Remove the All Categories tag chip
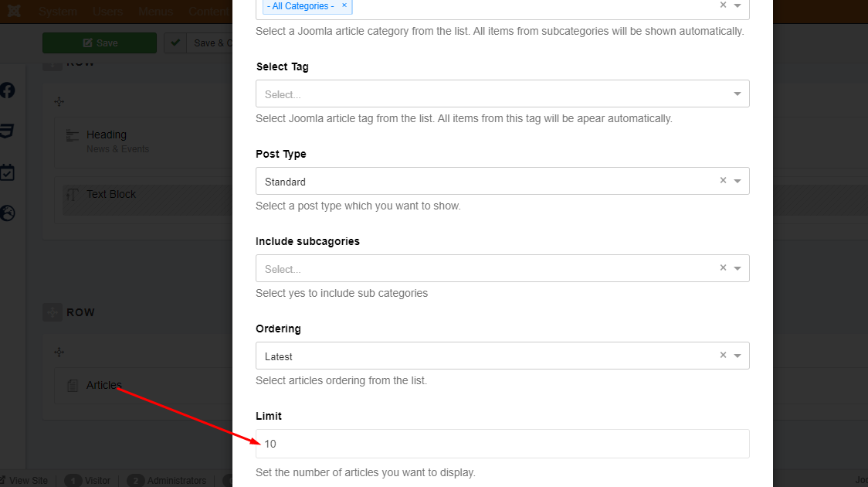This screenshot has height=487, width=868. coord(344,5)
